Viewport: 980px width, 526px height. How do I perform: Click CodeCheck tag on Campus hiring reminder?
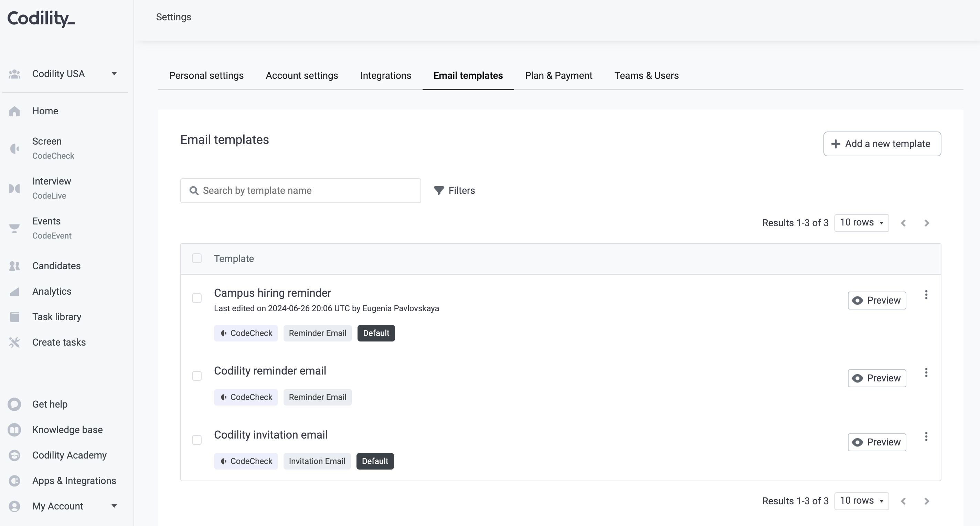tap(246, 334)
